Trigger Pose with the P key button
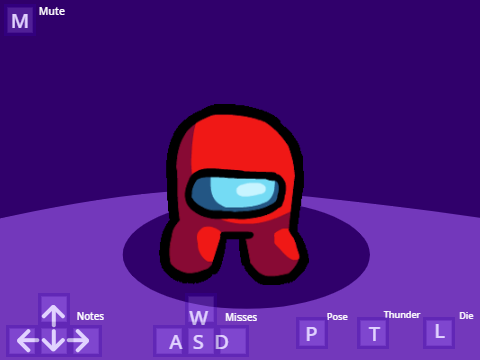480x360 pixels. click(x=312, y=333)
